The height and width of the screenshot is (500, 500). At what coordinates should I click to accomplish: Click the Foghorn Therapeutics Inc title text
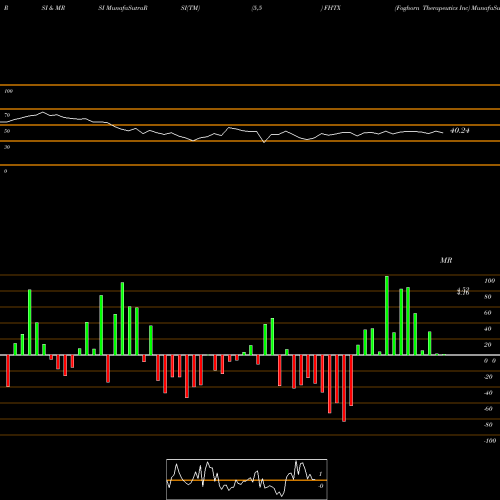432,8
